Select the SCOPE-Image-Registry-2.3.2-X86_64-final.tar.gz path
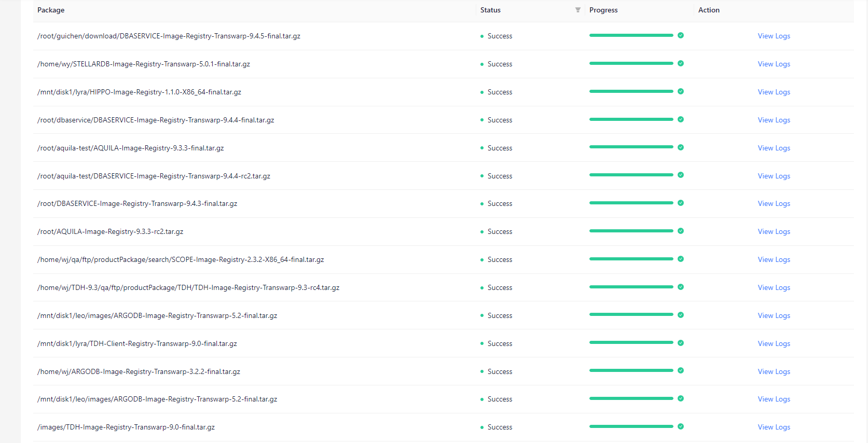Screen dimensions: 868x443 (x=181, y=259)
